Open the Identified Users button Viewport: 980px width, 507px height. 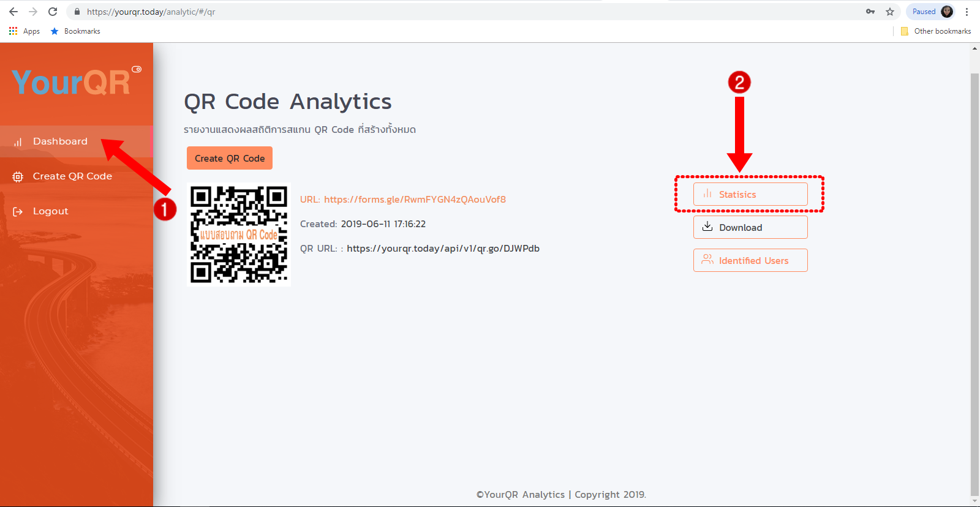tap(750, 260)
